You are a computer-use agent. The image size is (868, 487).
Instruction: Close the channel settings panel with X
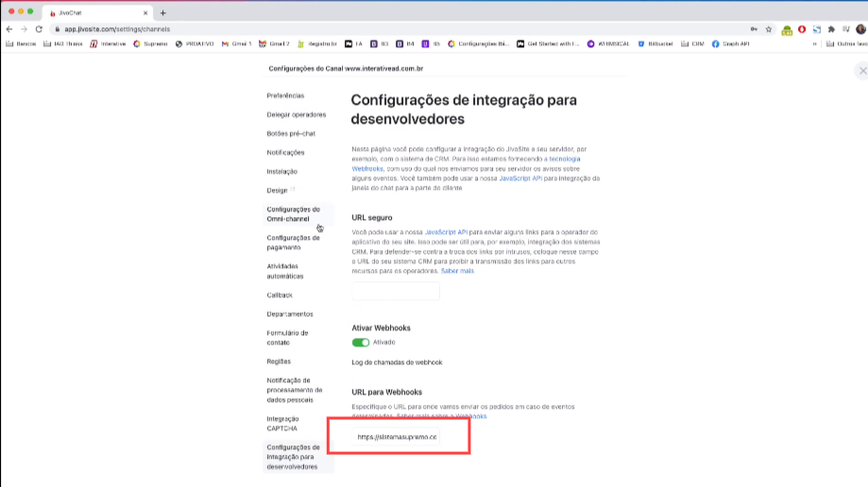pos(861,71)
